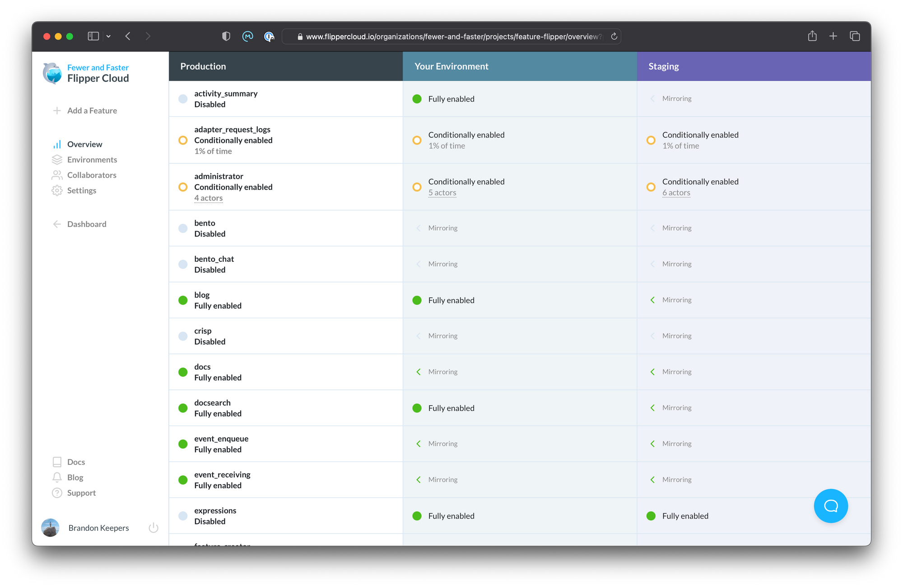This screenshot has width=903, height=588.
Task: Toggle activity_summary disabled status dot in Production
Action: coord(183,99)
